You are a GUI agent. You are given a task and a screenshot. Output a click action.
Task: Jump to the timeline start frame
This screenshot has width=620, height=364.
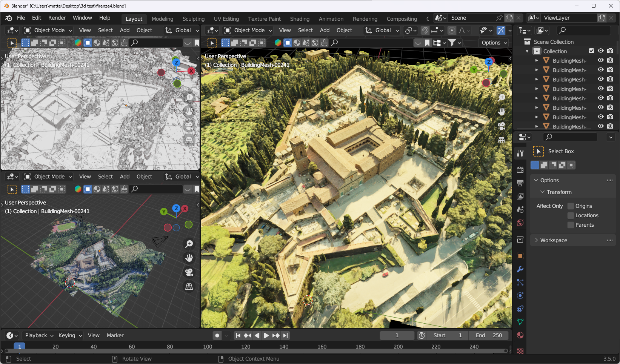click(x=238, y=335)
